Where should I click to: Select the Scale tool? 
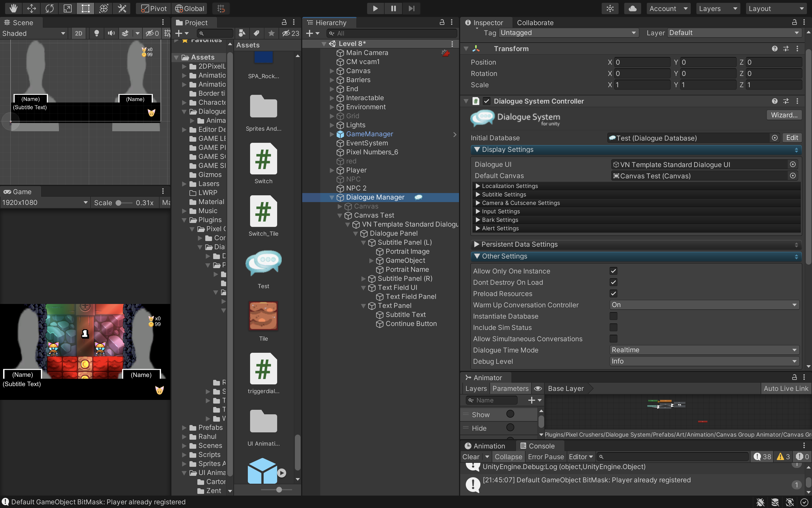click(67, 8)
